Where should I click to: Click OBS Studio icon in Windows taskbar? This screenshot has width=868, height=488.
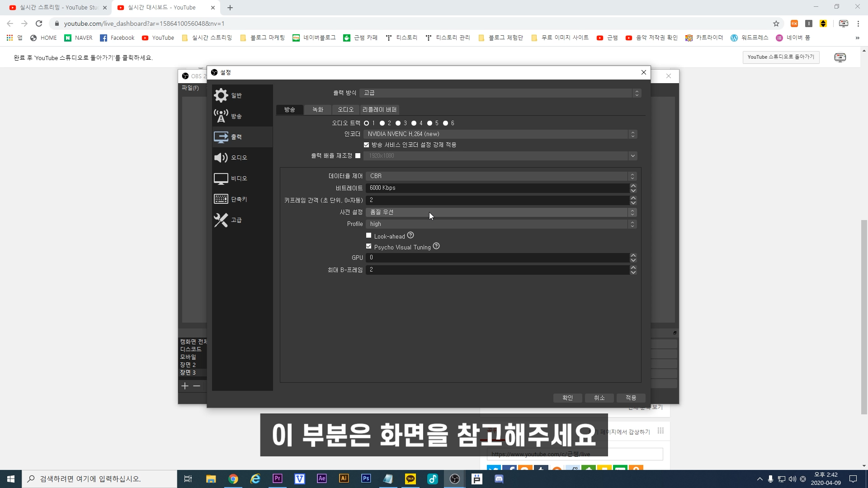point(455,479)
